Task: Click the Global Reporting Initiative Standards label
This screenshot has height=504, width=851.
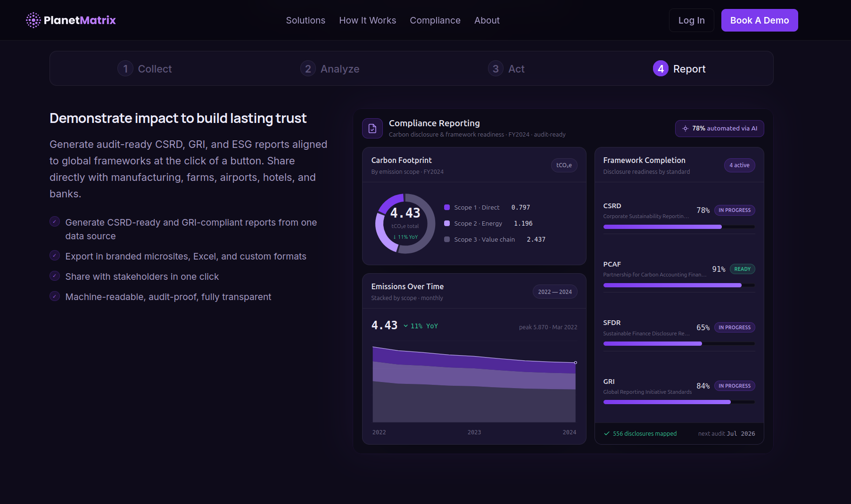Action: click(647, 392)
